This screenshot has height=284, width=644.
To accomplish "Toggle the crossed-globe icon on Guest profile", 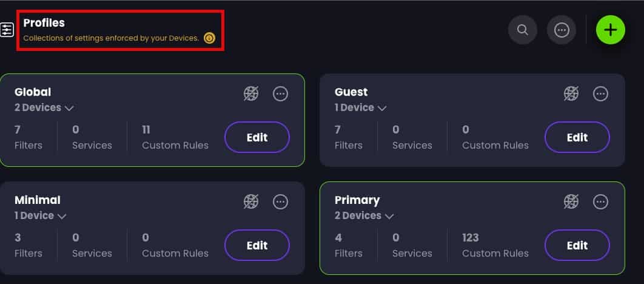I will tap(571, 93).
